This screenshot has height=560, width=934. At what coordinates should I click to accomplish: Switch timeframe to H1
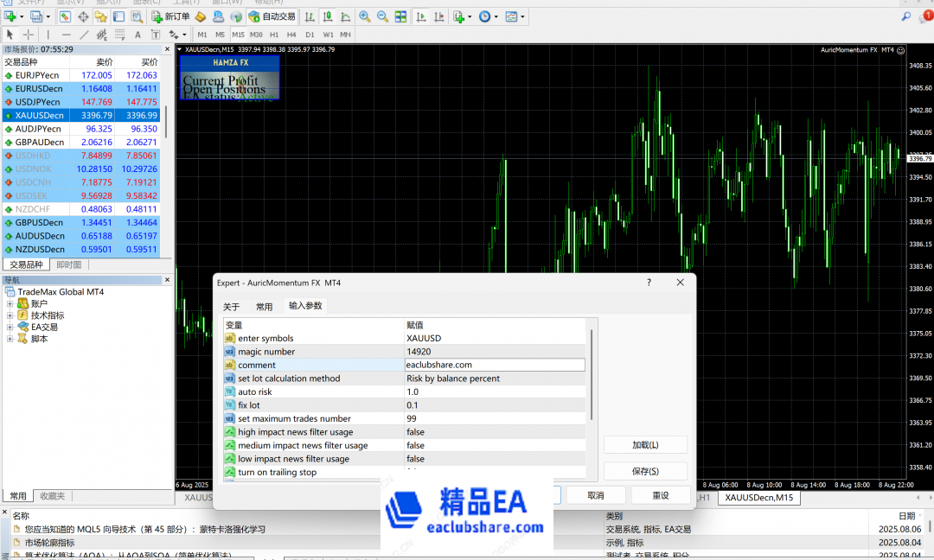274,35
